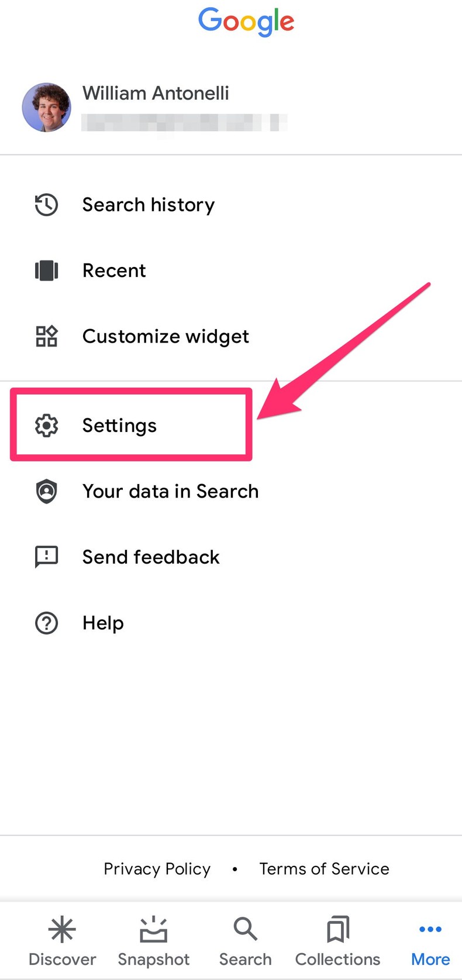The width and height of the screenshot is (462, 980).
Task: Select the Customize widget icon
Action: coord(46,336)
